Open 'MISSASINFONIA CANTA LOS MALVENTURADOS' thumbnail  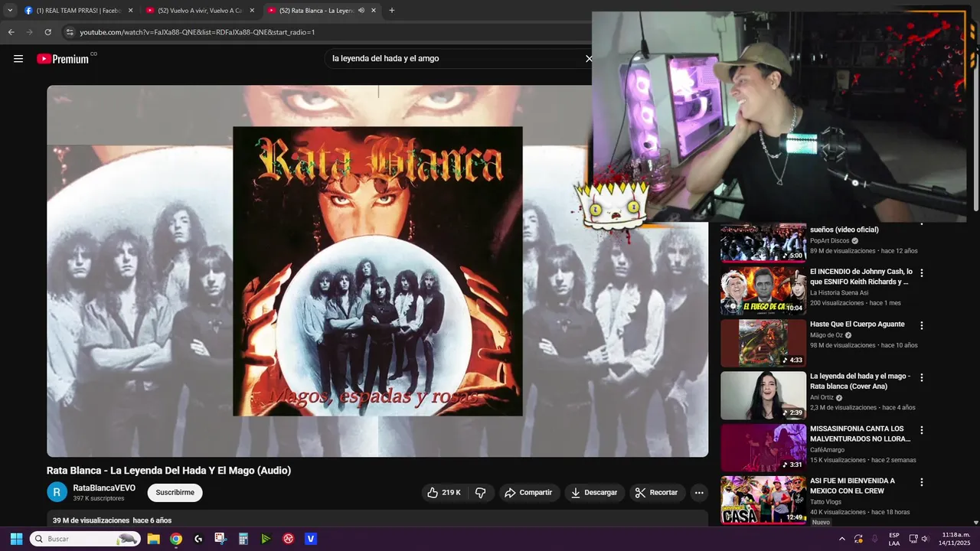click(763, 448)
